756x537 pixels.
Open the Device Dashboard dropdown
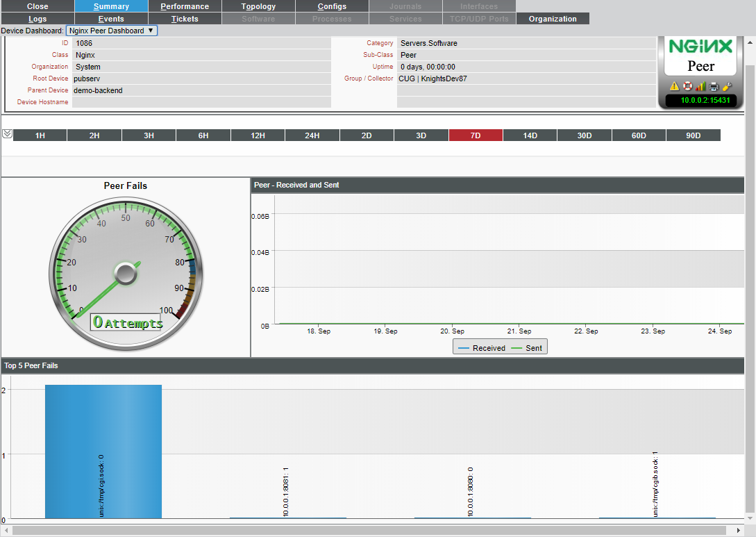(111, 31)
